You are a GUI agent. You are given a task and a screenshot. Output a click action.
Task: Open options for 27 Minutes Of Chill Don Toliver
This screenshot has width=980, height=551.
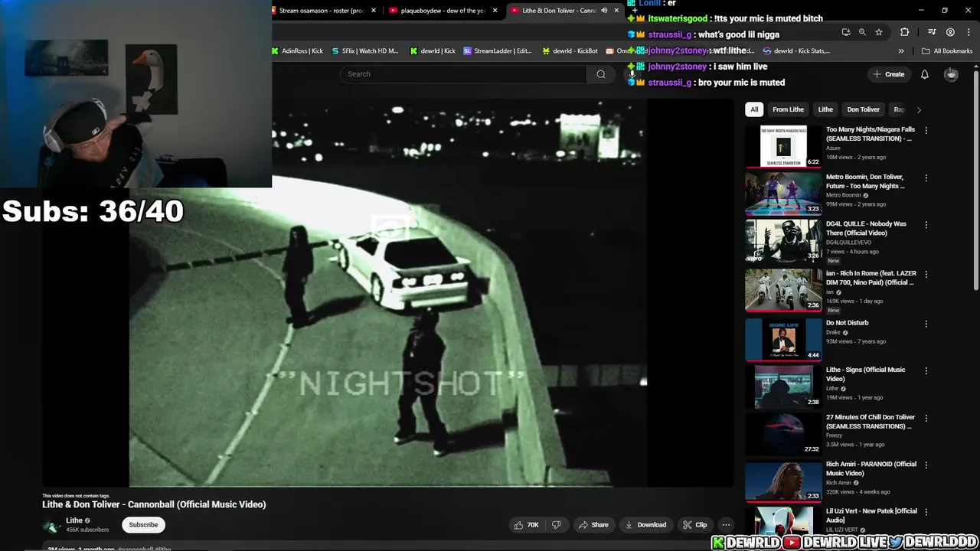point(926,419)
